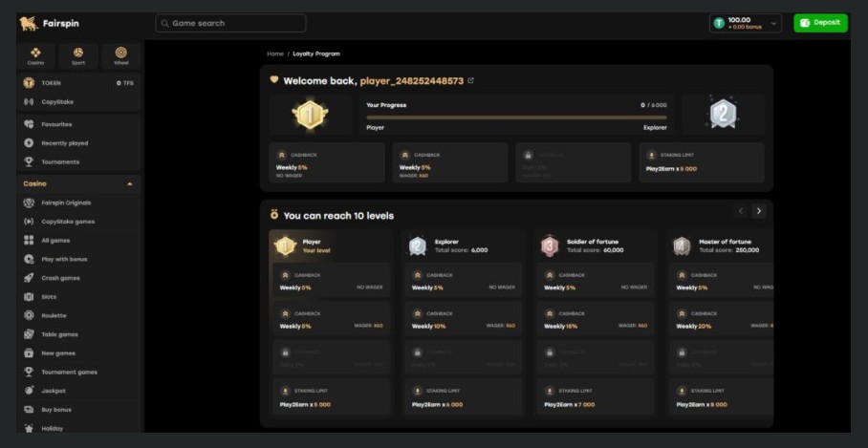The width and height of the screenshot is (868, 448).
Task: Show the next loyalty levels with the right arrow
Action: click(x=759, y=211)
